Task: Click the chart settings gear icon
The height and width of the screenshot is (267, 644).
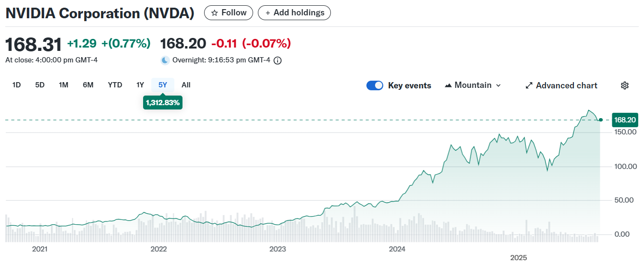Action: pos(624,85)
